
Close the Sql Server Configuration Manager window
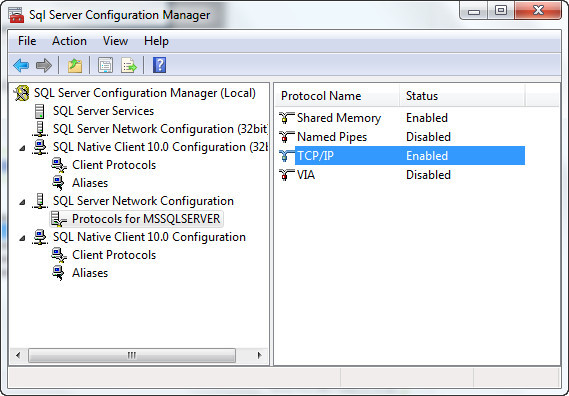coord(538,11)
